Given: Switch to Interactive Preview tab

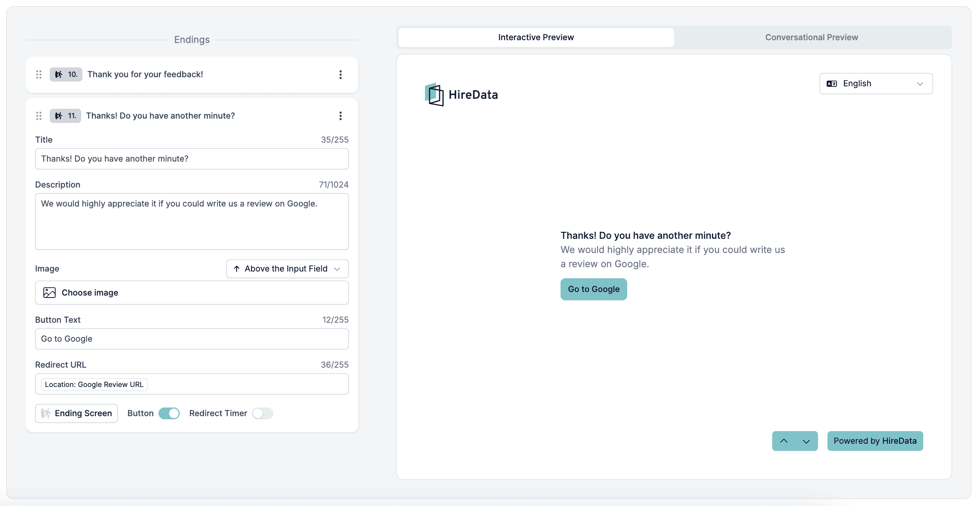Looking at the screenshot, I should click(x=536, y=37).
